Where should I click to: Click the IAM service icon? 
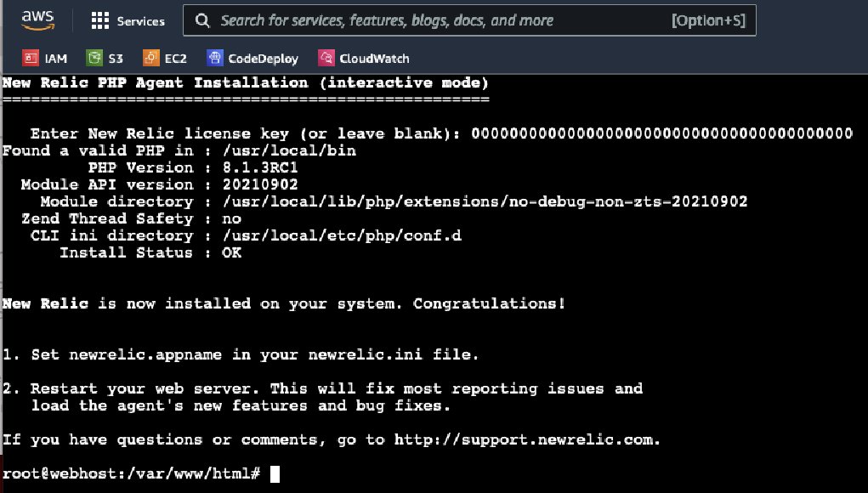(x=31, y=58)
